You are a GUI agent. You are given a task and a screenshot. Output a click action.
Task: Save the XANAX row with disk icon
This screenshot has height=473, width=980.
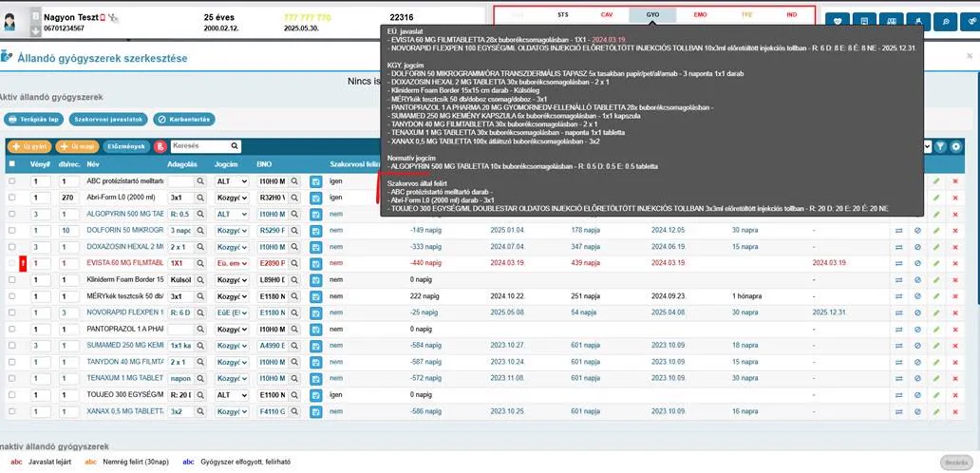tap(315, 412)
